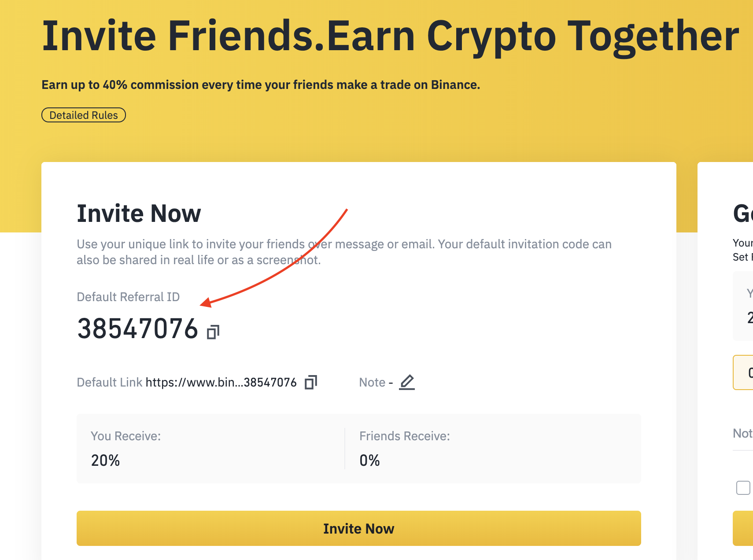Viewport: 753px width, 560px height.
Task: Copy the default referral link
Action: click(x=310, y=382)
